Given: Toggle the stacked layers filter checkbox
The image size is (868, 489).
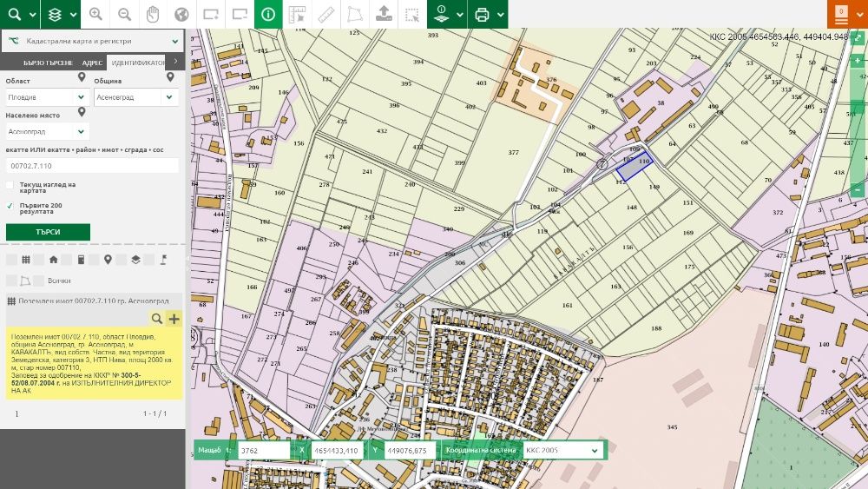Looking at the screenshot, I should (x=122, y=260).
